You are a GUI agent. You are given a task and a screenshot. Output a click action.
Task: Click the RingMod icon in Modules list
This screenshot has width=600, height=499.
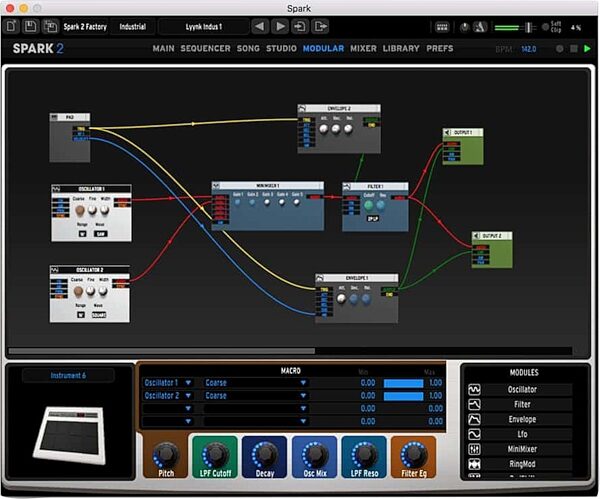coord(474,464)
